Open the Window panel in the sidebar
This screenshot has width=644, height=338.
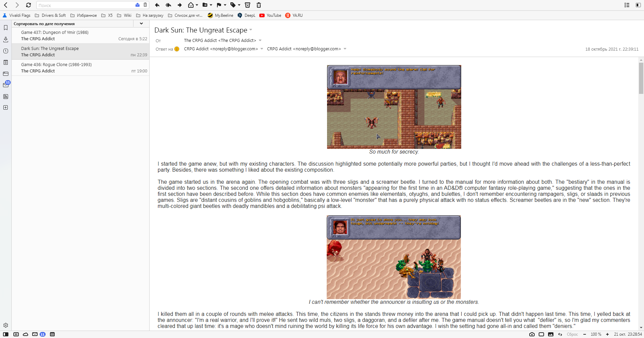click(6, 74)
